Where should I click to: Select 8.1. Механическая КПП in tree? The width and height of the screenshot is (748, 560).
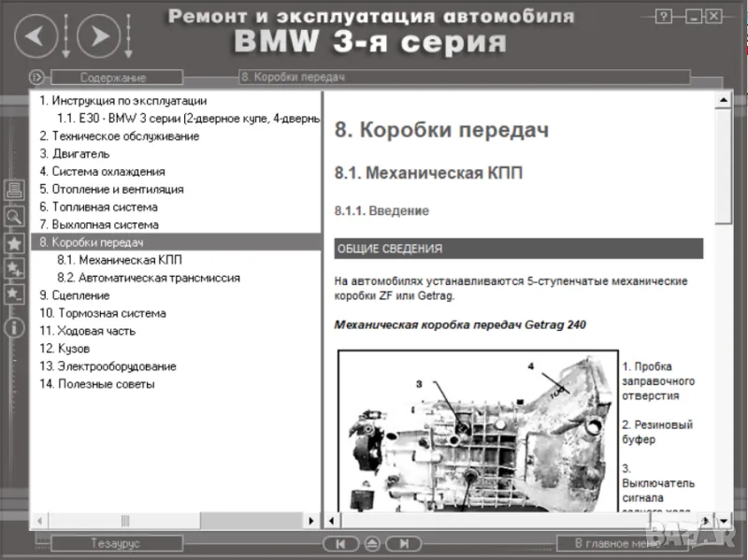pyautogui.click(x=120, y=260)
